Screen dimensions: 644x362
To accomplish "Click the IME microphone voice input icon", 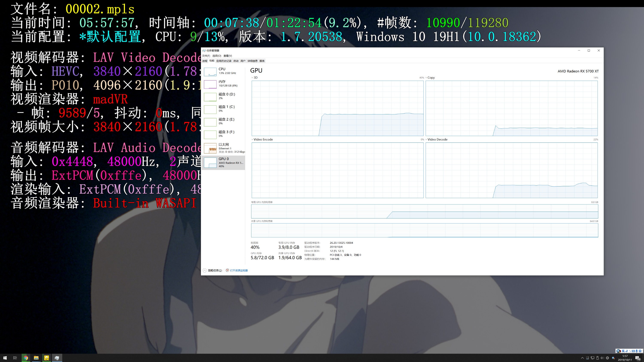I will coord(636,351).
